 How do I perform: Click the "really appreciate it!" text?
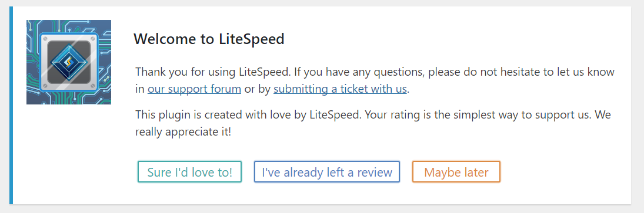tap(183, 132)
